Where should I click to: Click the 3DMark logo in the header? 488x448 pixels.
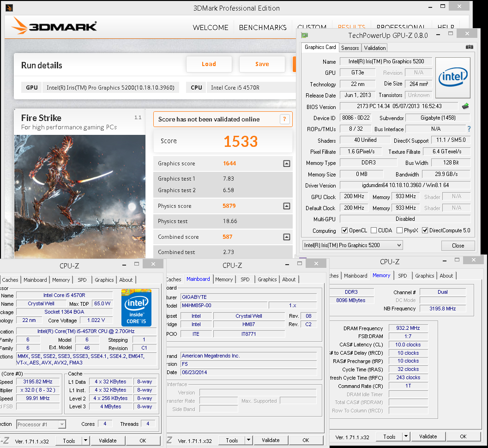(54, 26)
